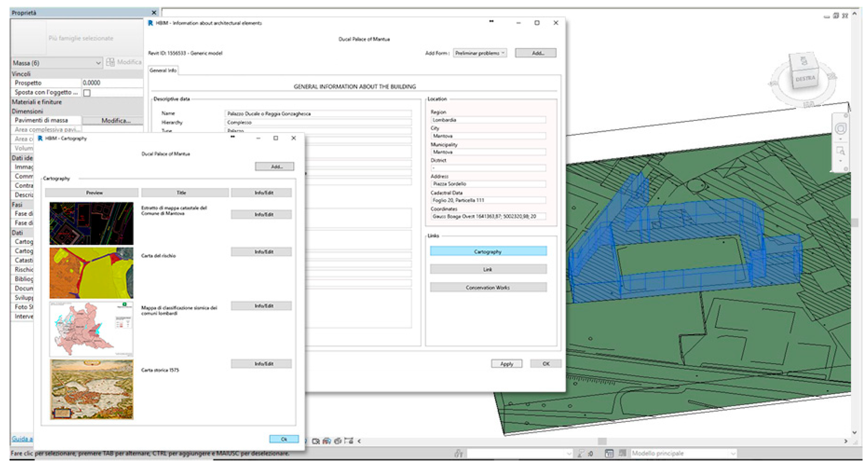868x470 pixels.
Task: Open the Modello principale dropdown
Action: pos(733,454)
